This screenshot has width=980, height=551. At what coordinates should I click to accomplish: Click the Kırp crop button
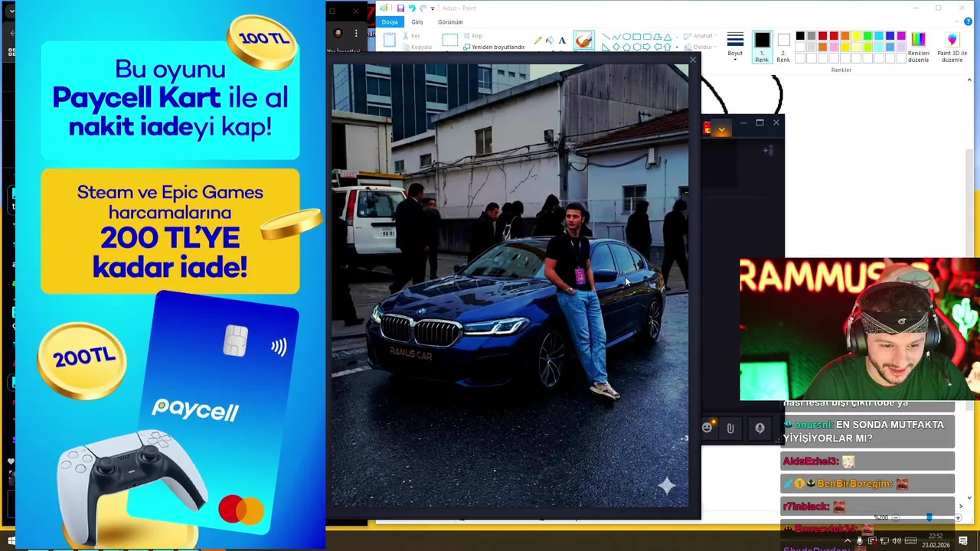472,36
